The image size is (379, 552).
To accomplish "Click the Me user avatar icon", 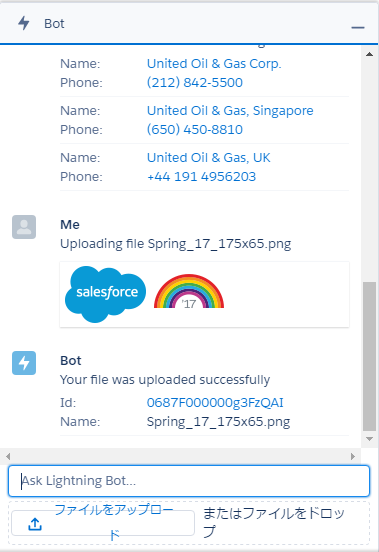I will (x=24, y=227).
